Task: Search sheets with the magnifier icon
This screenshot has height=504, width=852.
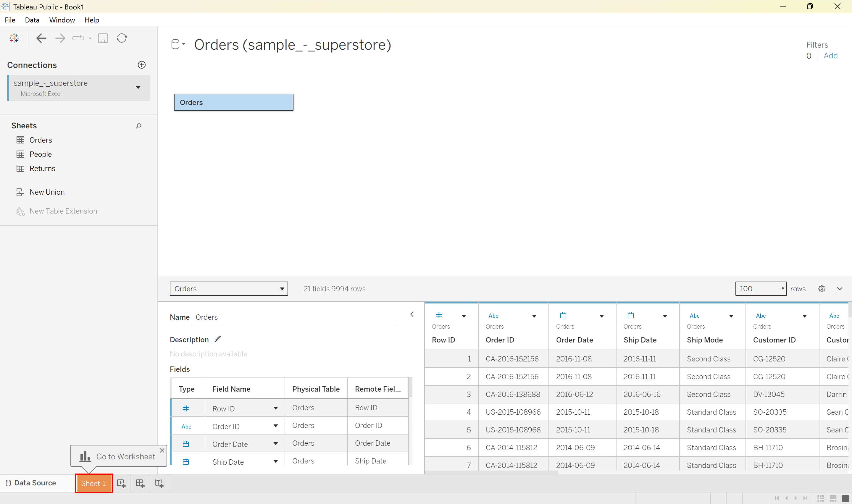Action: pyautogui.click(x=138, y=126)
